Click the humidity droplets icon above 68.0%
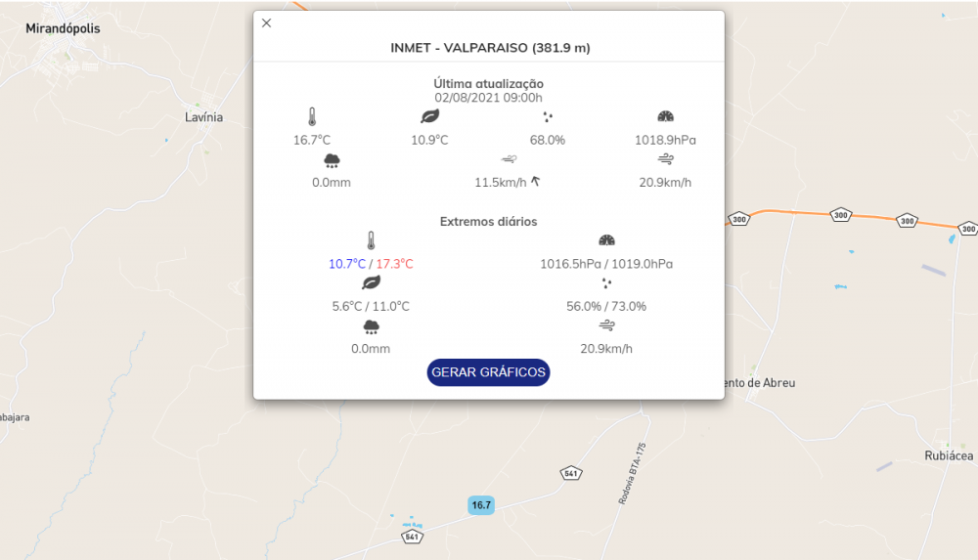The width and height of the screenshot is (978, 560). [548, 116]
